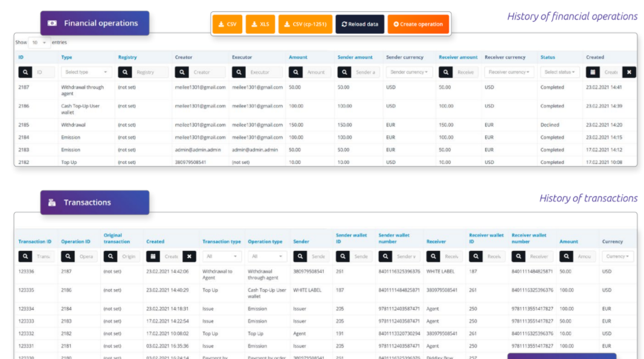Sort financial operations by Sender amount column

[x=355, y=57]
